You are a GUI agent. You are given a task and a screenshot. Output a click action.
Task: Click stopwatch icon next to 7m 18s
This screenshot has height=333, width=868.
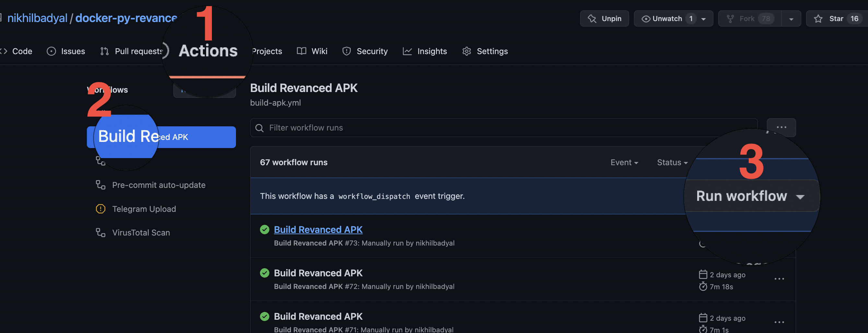(x=703, y=287)
